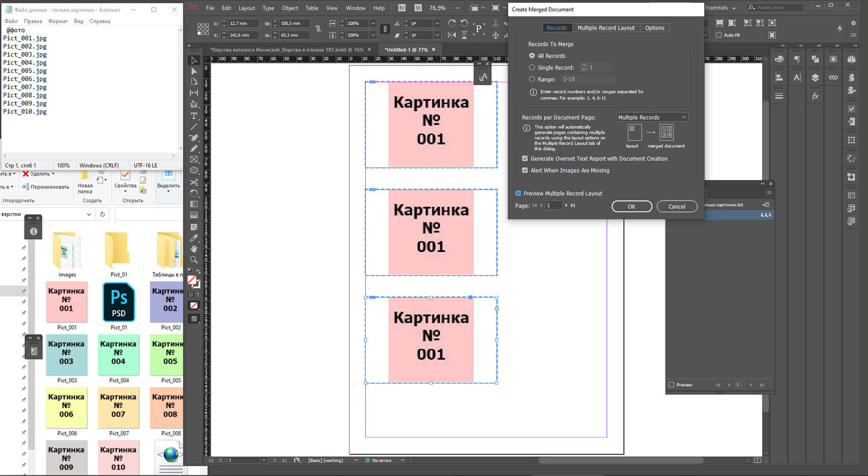Open Adobe Stock via St icon
This screenshot has height=476, width=868.
click(x=418, y=8)
